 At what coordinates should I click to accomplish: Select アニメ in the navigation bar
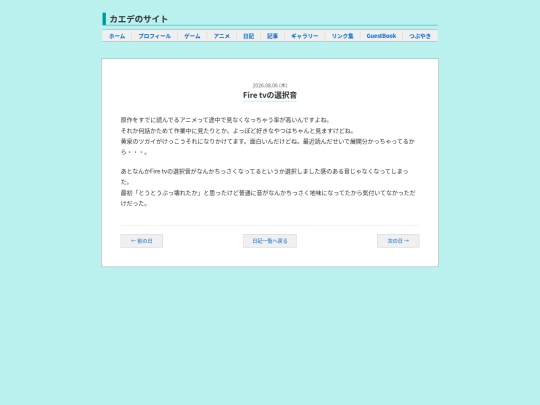[222, 36]
